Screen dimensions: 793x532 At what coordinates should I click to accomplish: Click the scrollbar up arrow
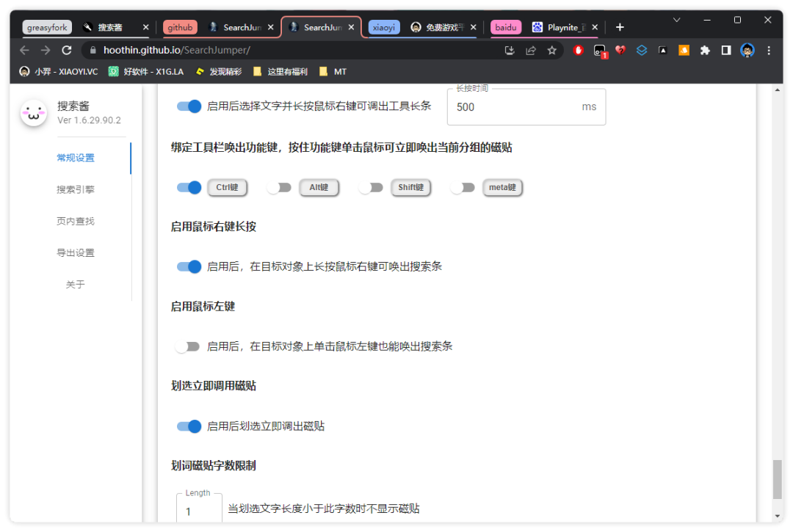(778, 90)
